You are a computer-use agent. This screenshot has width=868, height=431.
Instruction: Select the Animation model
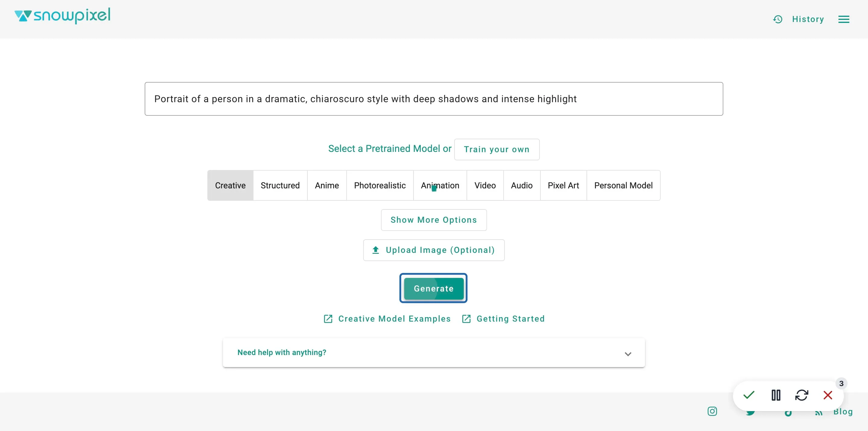(x=440, y=185)
